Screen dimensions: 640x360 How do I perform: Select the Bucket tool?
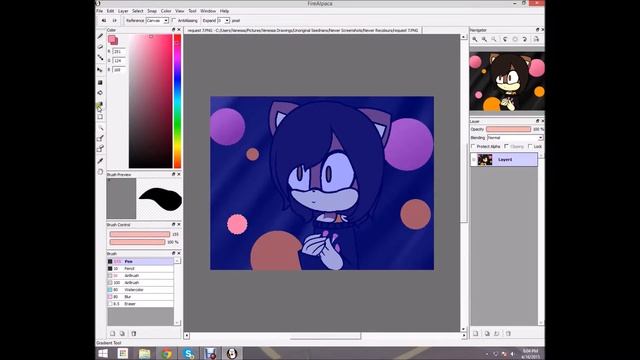100,93
